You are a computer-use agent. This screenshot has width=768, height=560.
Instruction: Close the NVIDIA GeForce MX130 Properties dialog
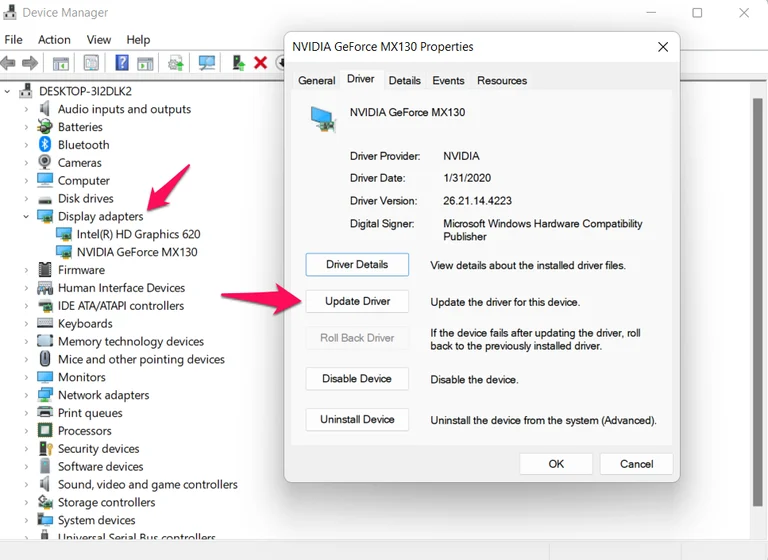tap(663, 47)
